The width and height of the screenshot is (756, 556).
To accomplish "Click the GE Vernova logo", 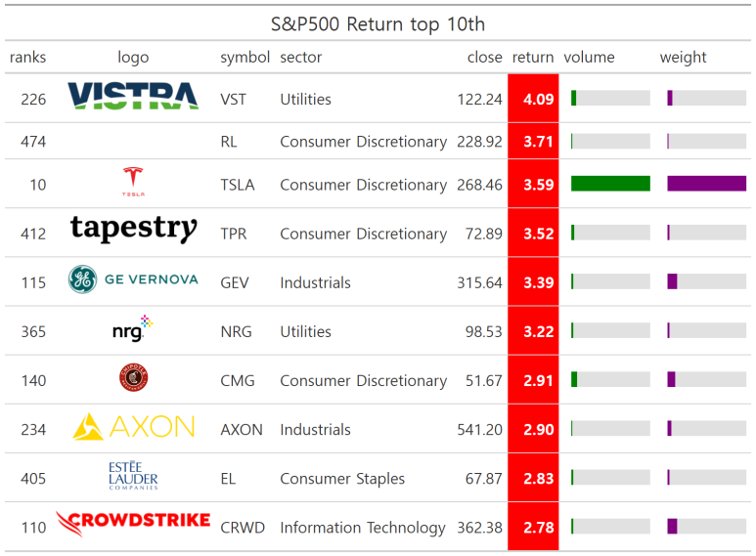I will pos(133,279).
